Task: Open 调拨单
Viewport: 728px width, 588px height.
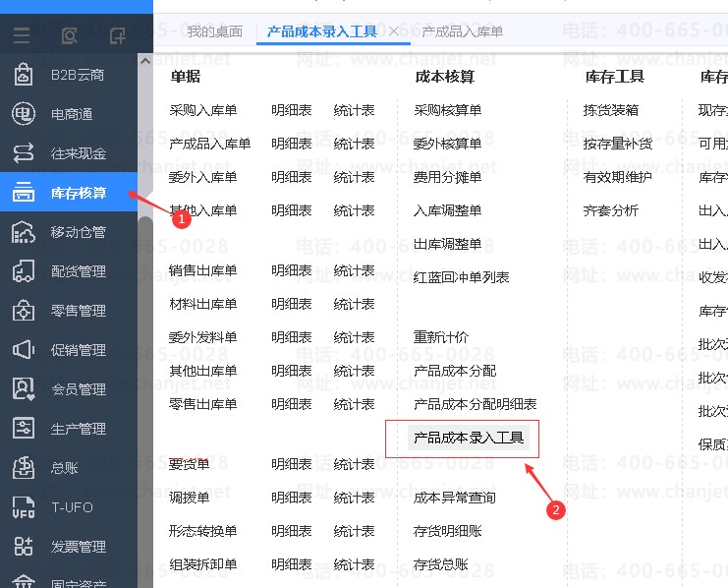Action: (x=189, y=498)
